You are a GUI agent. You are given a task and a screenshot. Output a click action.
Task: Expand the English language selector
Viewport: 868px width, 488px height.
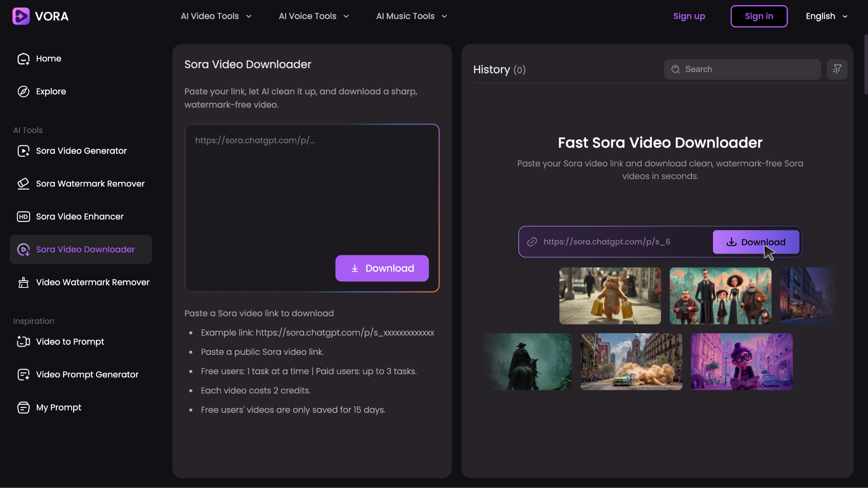825,16
